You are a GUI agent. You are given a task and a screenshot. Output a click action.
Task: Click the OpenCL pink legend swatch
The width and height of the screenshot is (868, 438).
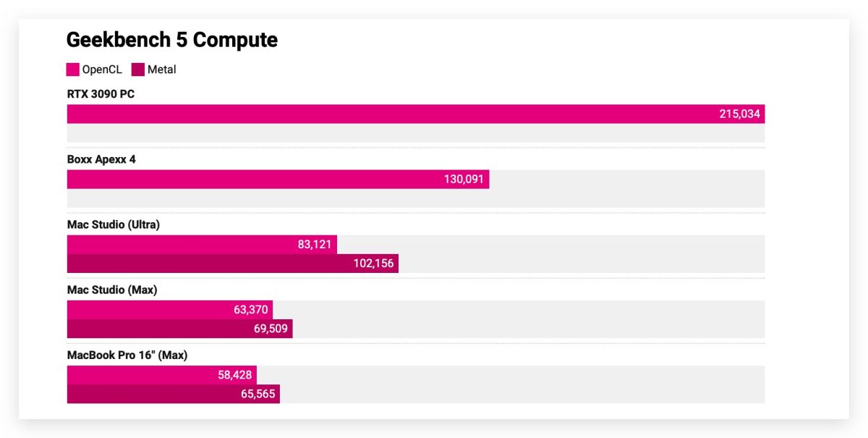[x=72, y=70]
